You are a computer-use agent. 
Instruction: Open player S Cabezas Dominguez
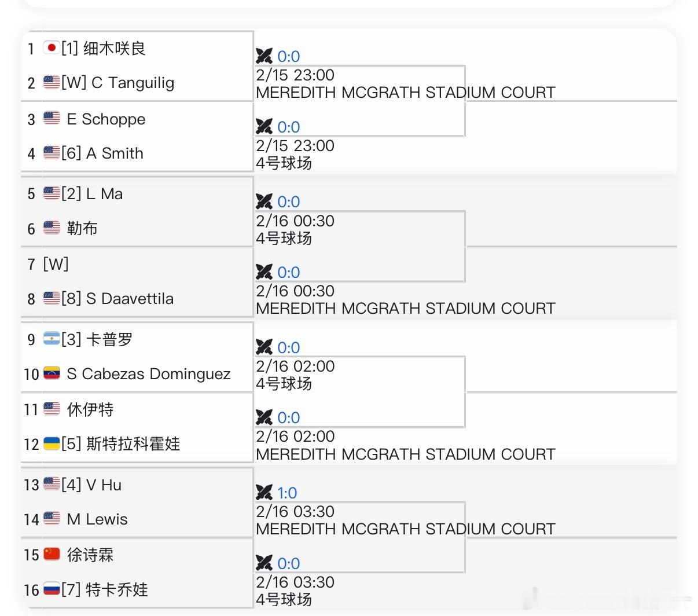[149, 374]
